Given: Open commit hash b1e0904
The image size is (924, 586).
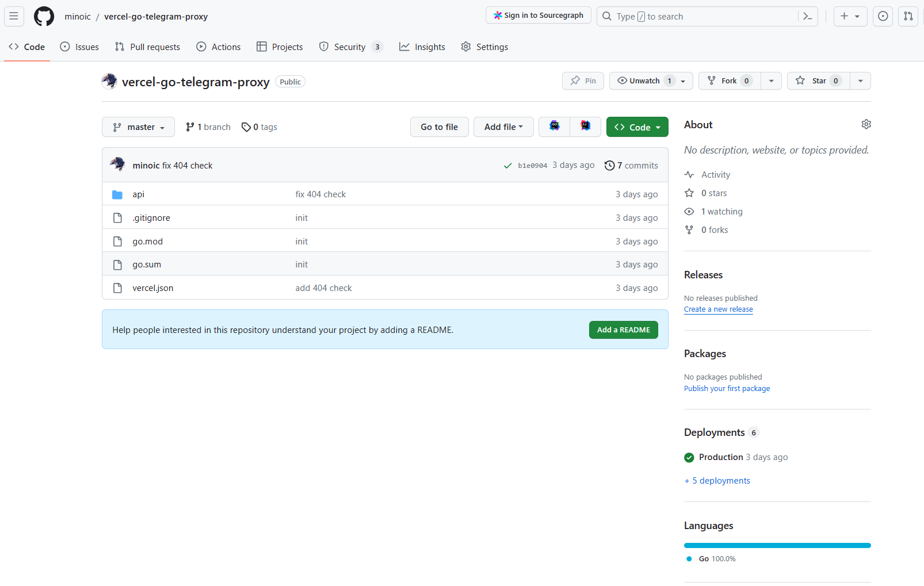Looking at the screenshot, I should tap(533, 166).
